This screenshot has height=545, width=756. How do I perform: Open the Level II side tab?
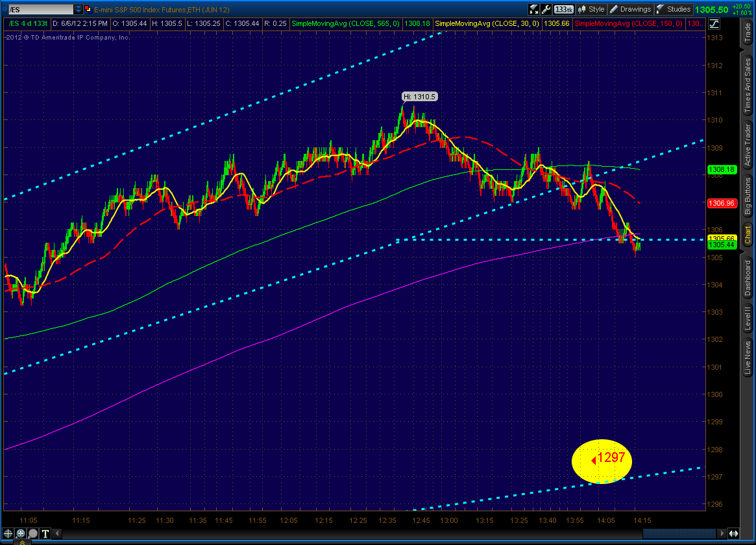tap(748, 319)
